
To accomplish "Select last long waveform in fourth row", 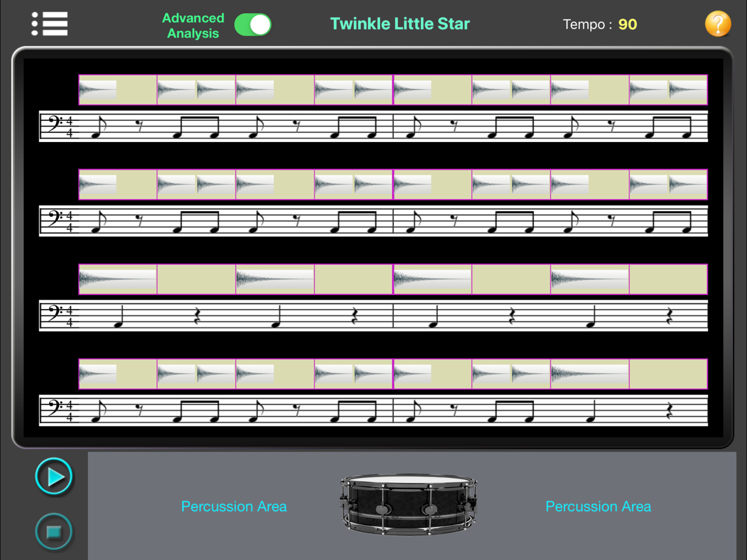I will coord(590,374).
